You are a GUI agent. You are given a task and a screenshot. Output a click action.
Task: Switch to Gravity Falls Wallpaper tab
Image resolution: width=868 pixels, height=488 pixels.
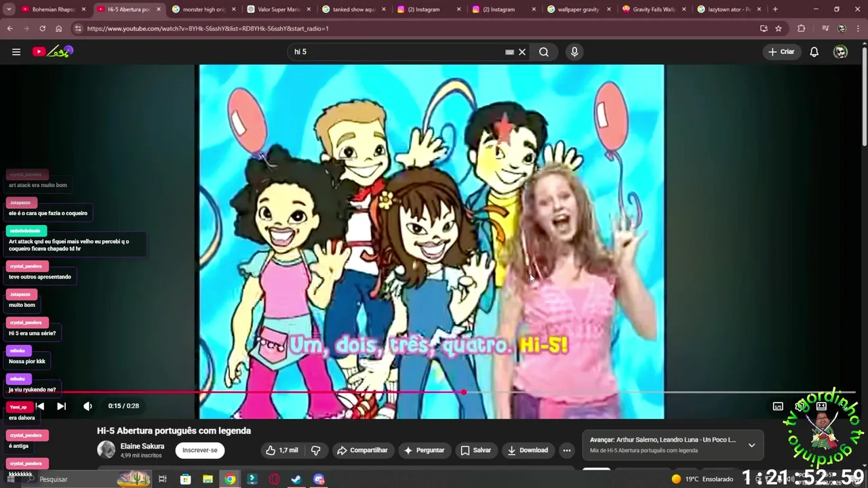tap(654, 9)
